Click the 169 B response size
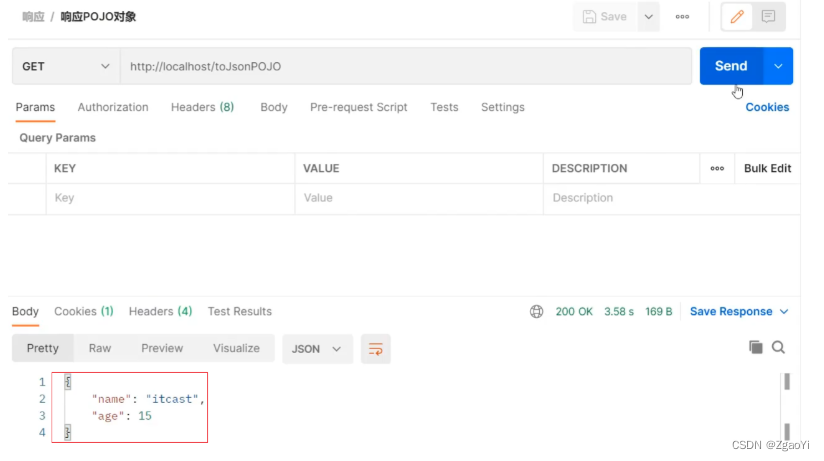824x461 pixels. pyautogui.click(x=658, y=312)
